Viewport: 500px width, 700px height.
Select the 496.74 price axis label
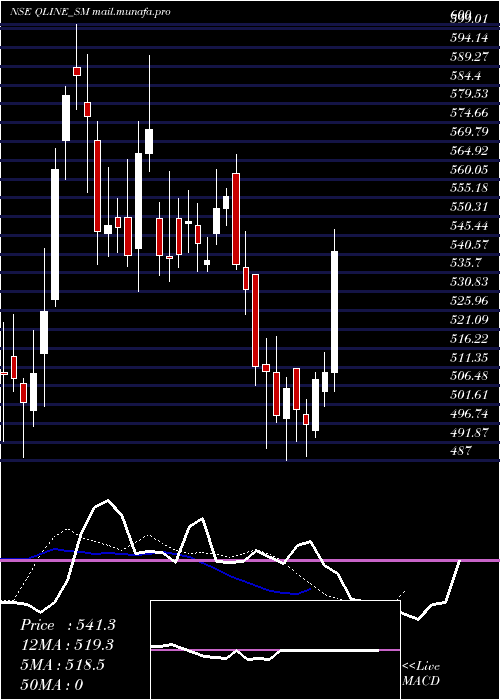(469, 413)
